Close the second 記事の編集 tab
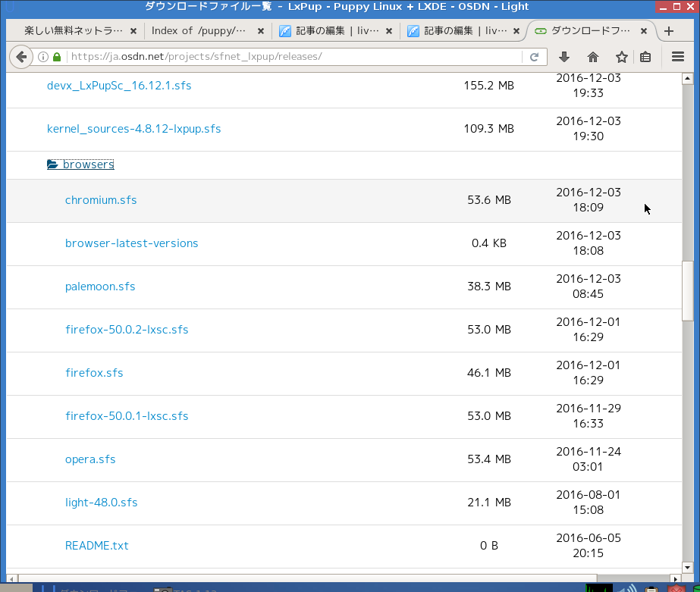The image size is (700, 592). click(516, 31)
